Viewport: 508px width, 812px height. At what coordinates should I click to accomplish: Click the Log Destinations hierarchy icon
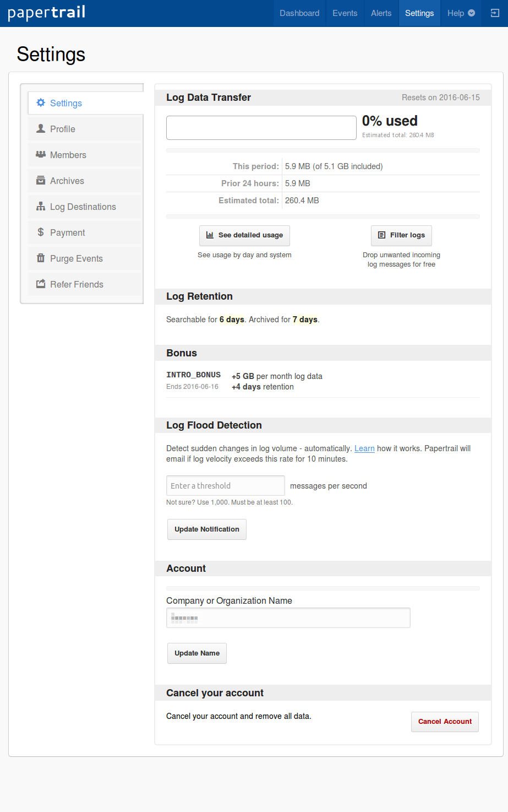click(x=41, y=207)
